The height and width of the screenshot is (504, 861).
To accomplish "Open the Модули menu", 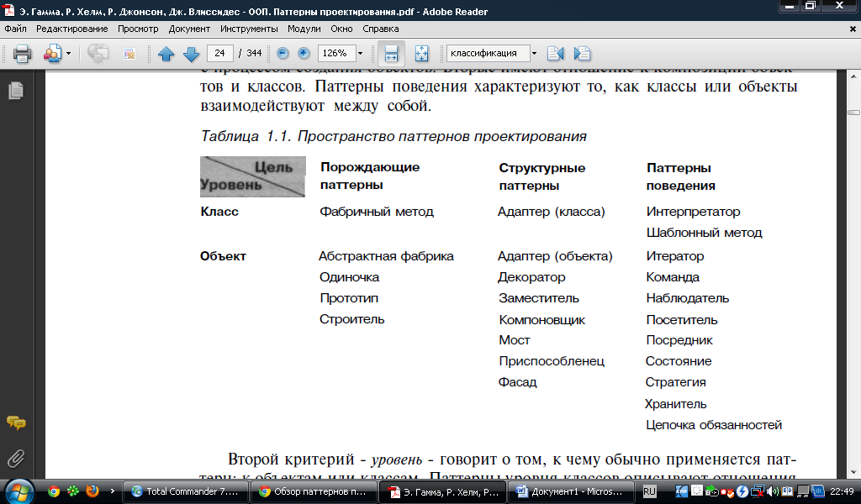I will [304, 29].
